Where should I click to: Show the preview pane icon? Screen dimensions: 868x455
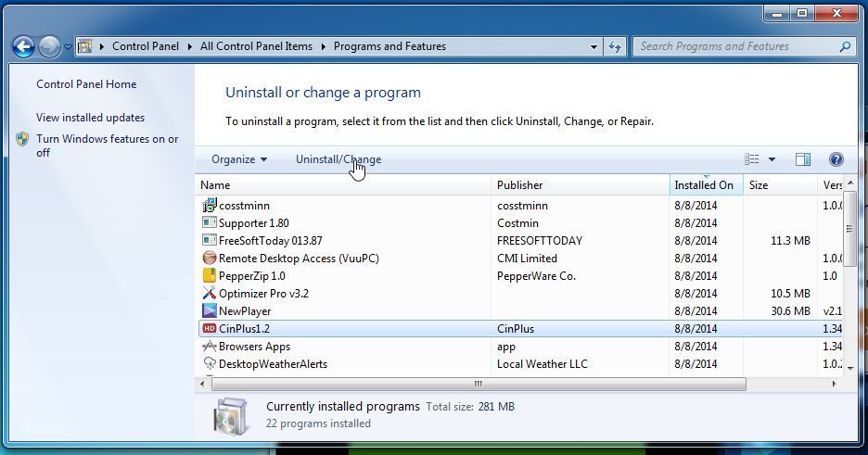pos(803,159)
